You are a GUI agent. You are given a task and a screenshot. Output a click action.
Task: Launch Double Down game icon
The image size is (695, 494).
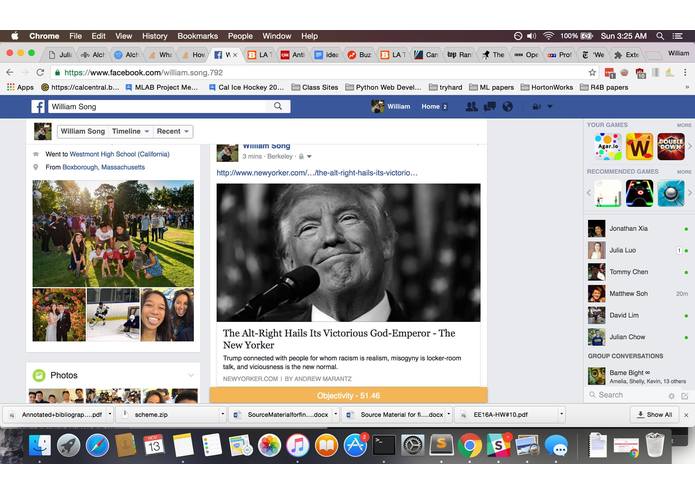coord(671,146)
